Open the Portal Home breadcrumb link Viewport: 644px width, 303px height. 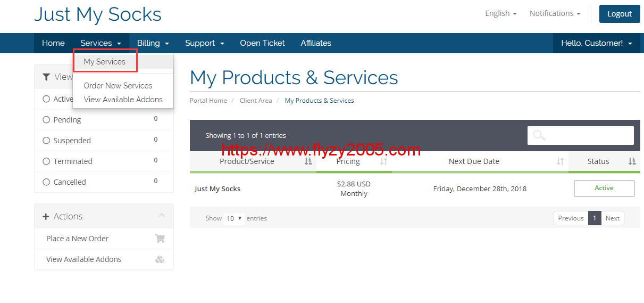208,101
